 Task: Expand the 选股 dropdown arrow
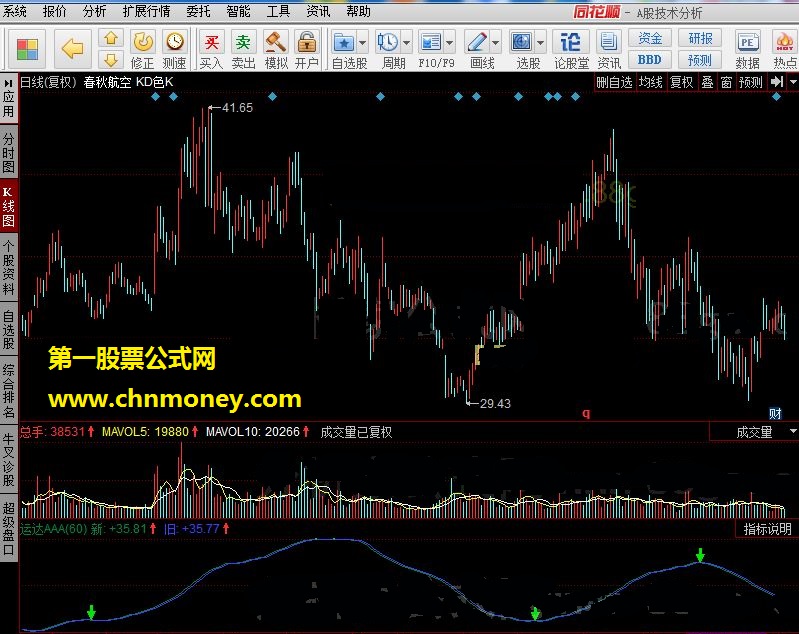(540, 43)
